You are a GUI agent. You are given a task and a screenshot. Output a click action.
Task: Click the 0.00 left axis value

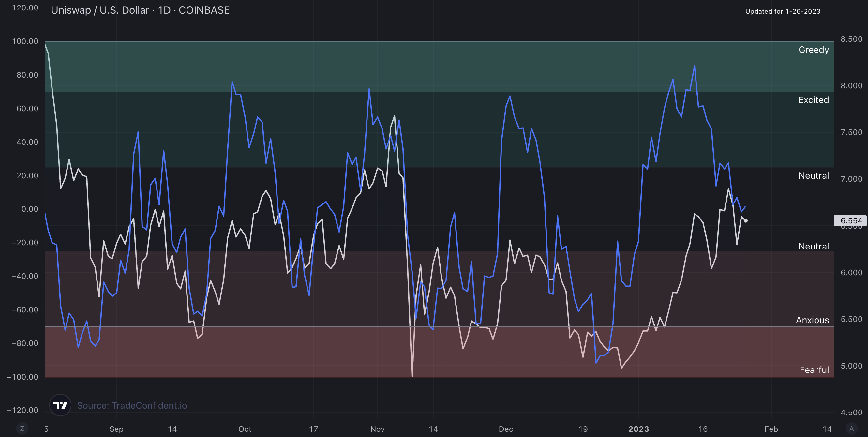click(30, 209)
